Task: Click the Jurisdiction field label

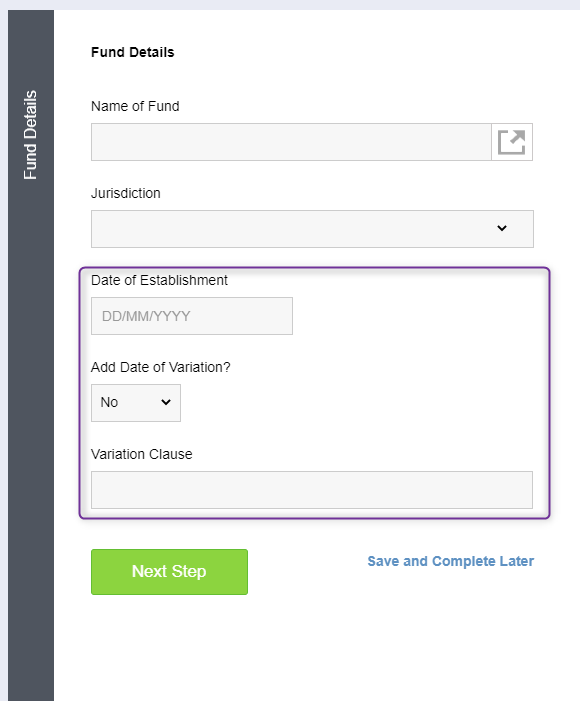Action: coord(126,193)
